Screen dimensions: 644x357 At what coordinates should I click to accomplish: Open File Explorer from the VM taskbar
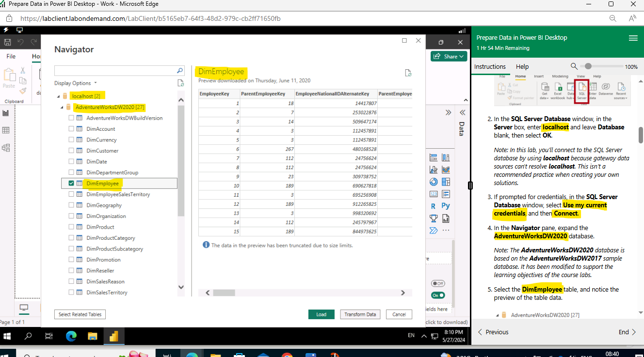coord(92,336)
